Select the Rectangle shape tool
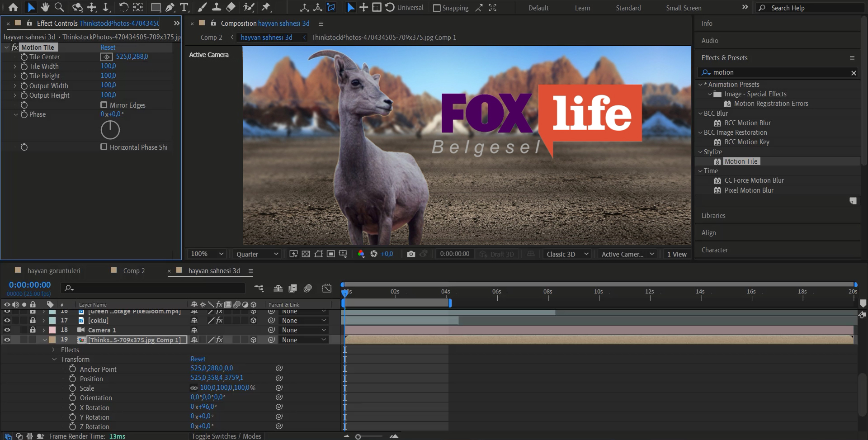 (x=156, y=7)
